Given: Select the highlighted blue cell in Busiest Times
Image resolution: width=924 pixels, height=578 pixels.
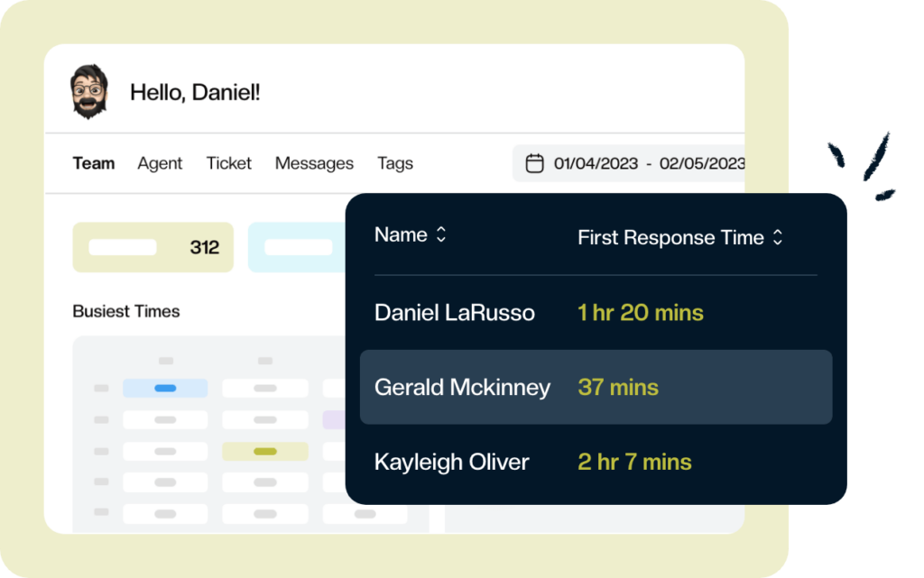Looking at the screenshot, I should [x=165, y=388].
